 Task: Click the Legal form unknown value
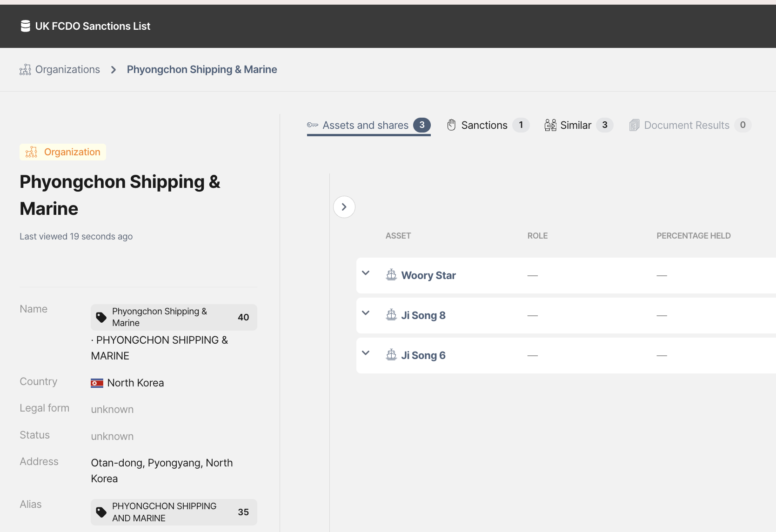tap(112, 410)
